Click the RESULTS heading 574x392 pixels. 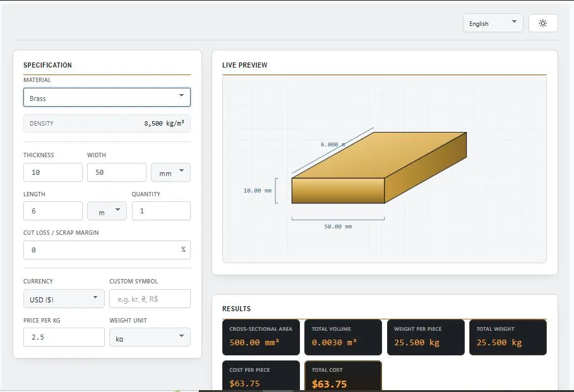coord(236,309)
